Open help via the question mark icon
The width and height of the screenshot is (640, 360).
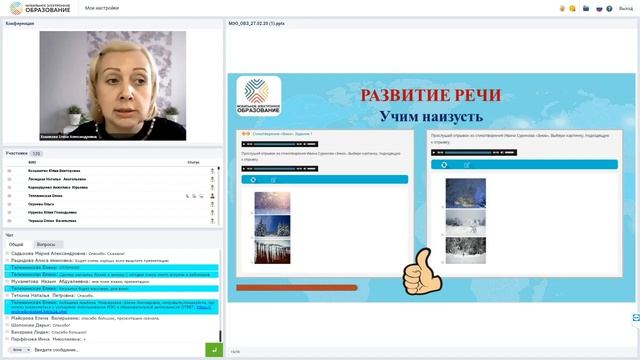pyautogui.click(x=609, y=9)
